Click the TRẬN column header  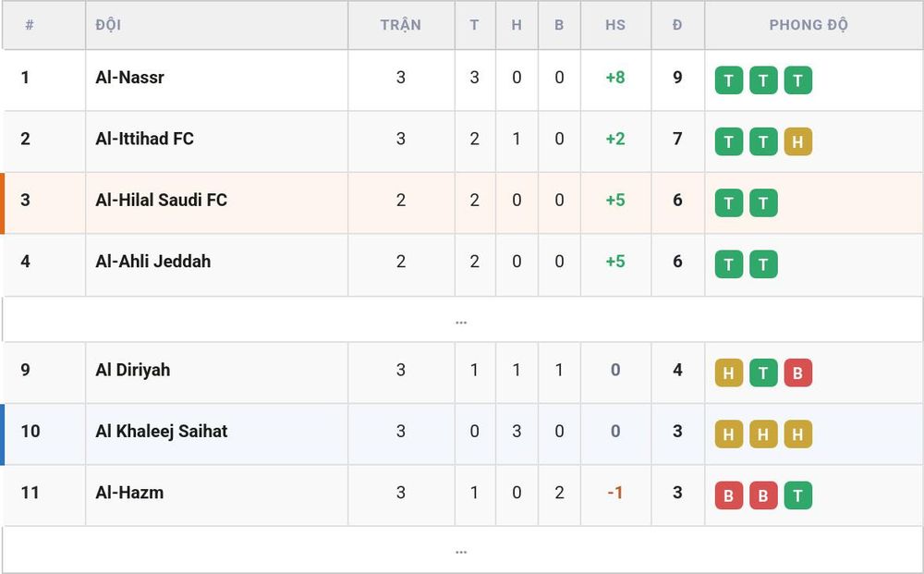[401, 25]
